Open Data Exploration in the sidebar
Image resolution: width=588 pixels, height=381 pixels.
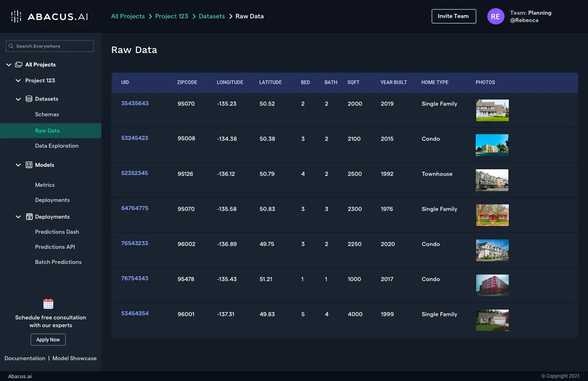pyautogui.click(x=57, y=146)
